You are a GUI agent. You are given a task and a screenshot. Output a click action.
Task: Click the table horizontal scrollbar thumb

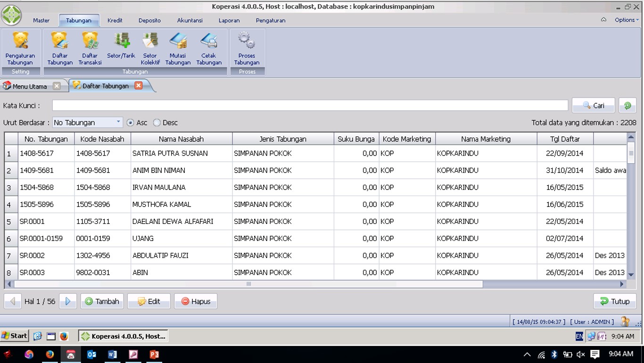(248, 284)
